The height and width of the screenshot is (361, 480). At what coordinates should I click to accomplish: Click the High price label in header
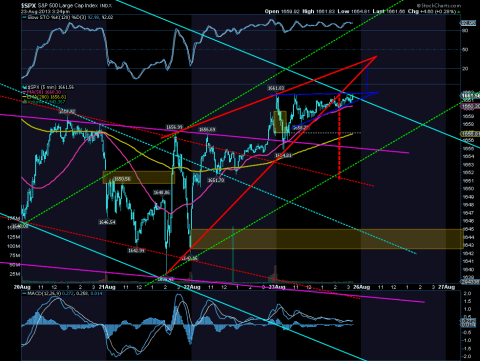coord(308,11)
